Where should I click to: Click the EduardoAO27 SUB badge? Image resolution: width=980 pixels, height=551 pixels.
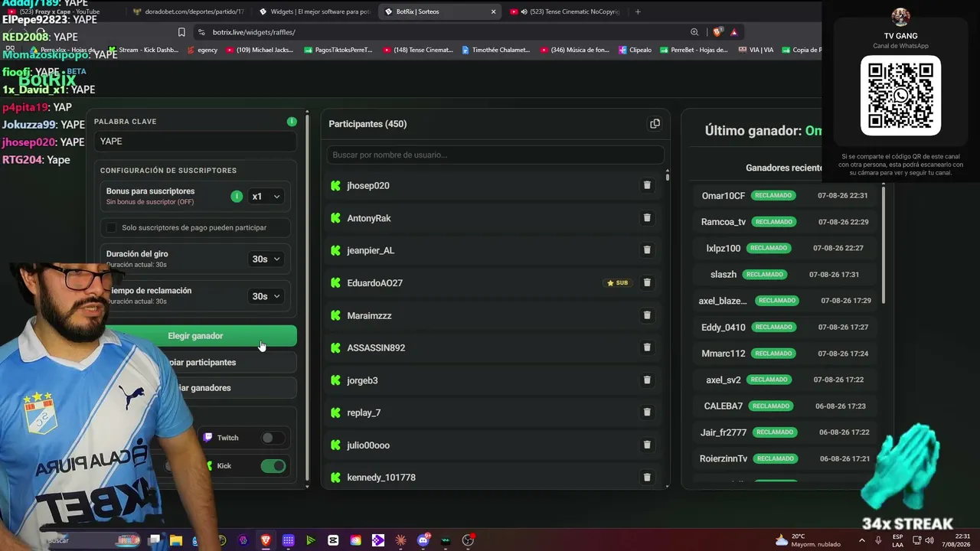click(x=618, y=283)
